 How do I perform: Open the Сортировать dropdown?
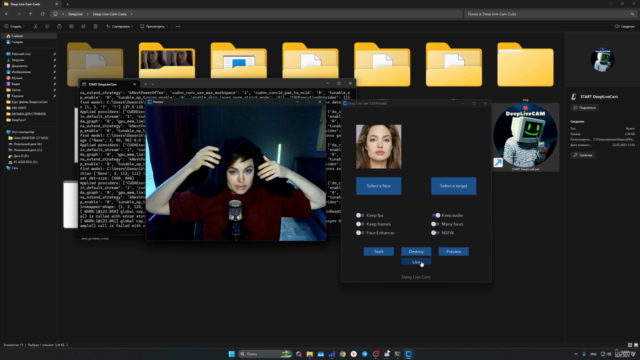click(x=120, y=26)
